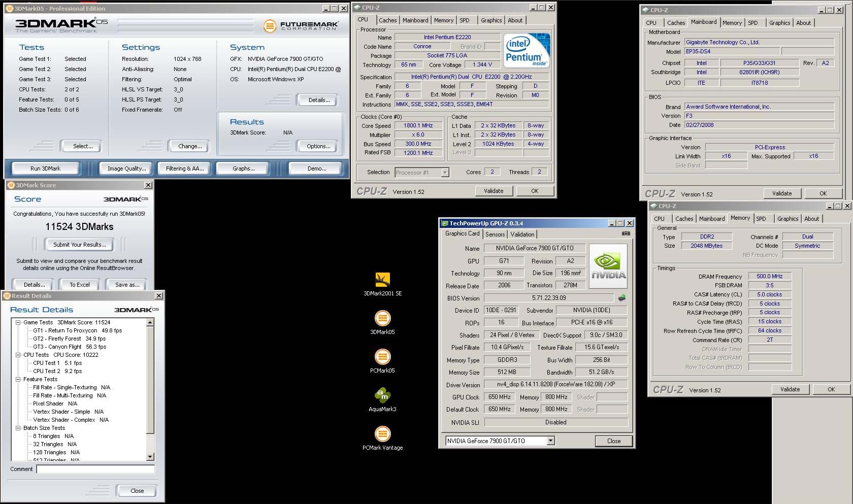
Task: Click the Result Details scrollbar up arrow
Action: pyautogui.click(x=150, y=322)
